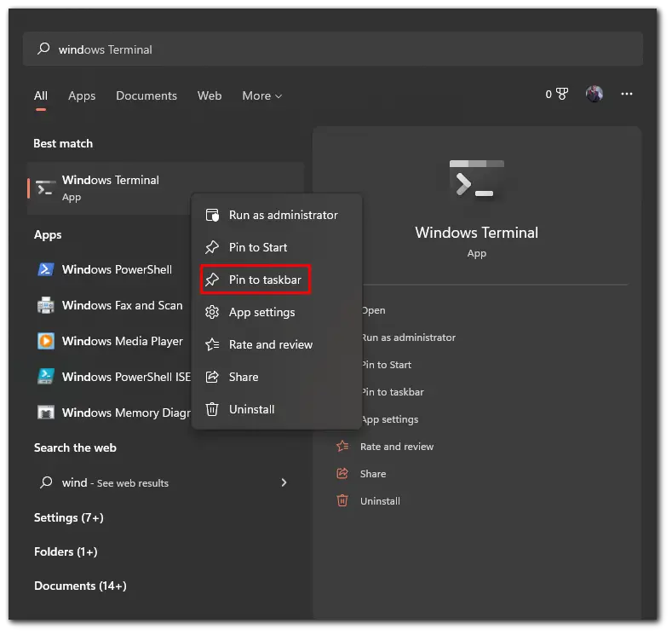Click App settings in preview pane
The width and height of the screenshot is (672, 635).
point(390,419)
